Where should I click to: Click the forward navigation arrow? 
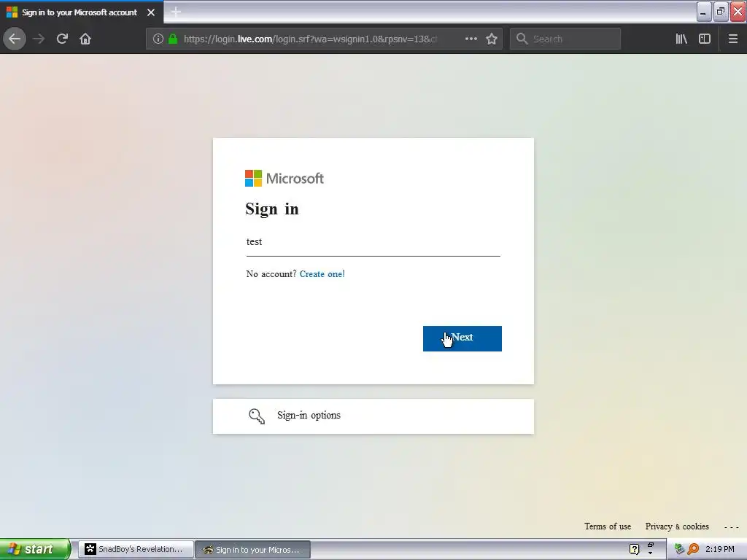(39, 39)
